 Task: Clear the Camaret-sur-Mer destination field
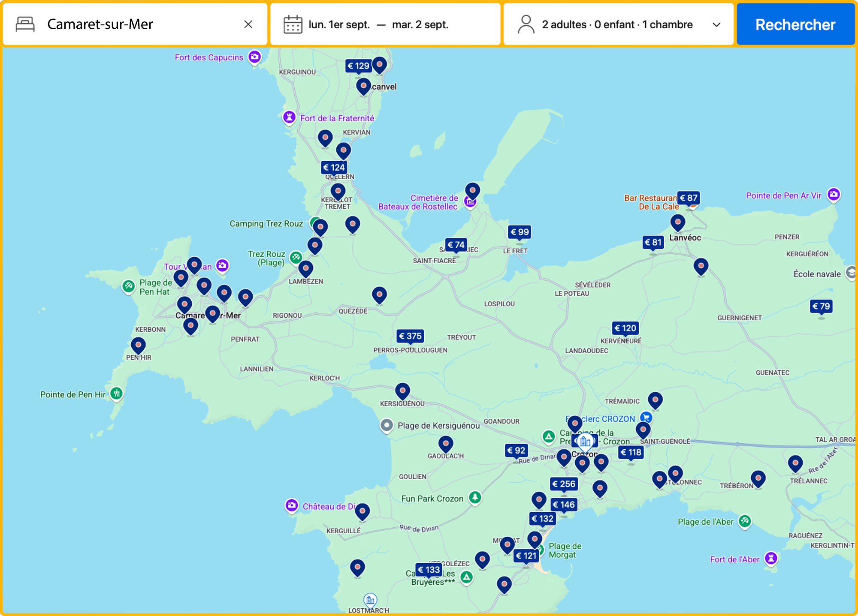[x=248, y=24]
